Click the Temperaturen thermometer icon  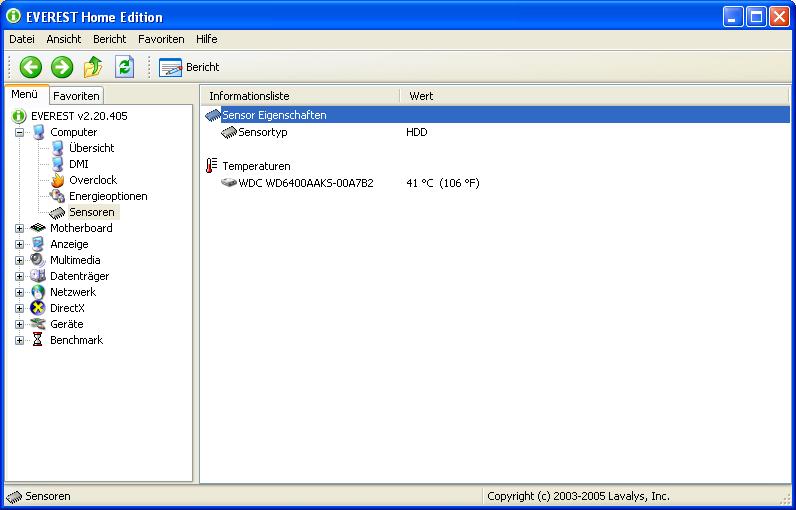pos(212,166)
